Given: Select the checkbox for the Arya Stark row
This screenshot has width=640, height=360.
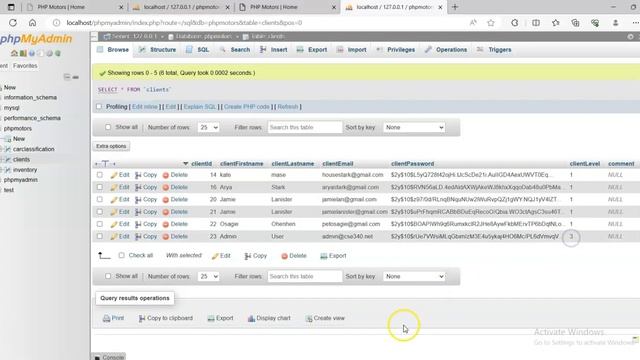Looking at the screenshot, I should point(100,187).
